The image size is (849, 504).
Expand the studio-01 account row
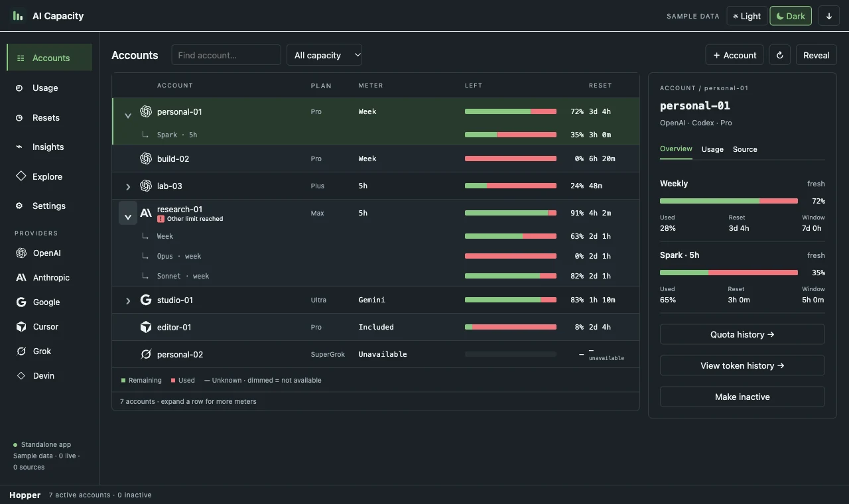point(128,300)
